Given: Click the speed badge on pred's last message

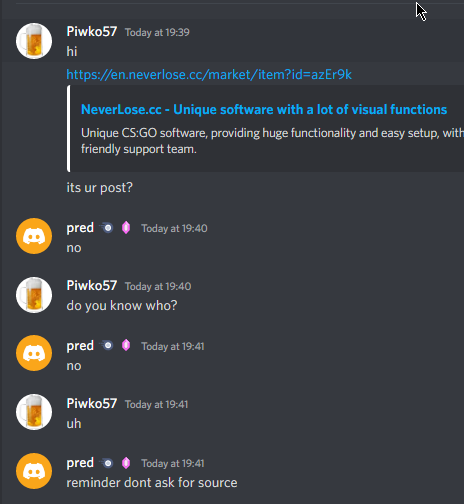Looking at the screenshot, I should 107,463.
